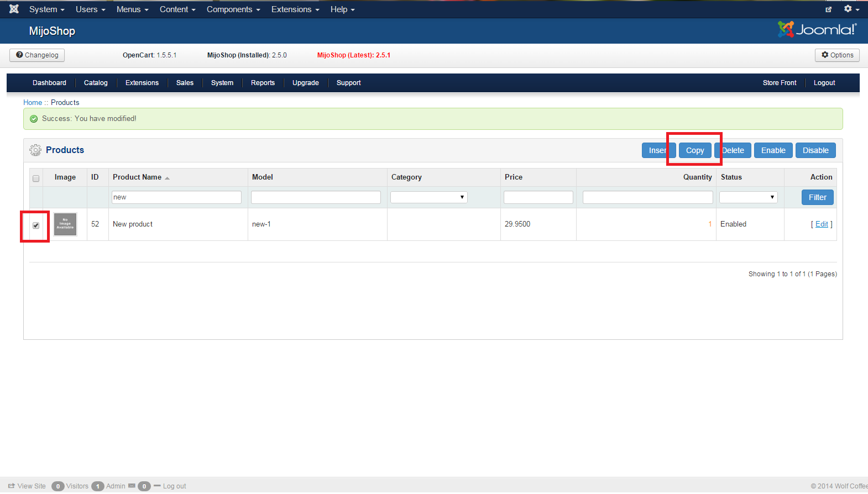Focus the Price filter input
868x494 pixels.
[538, 197]
